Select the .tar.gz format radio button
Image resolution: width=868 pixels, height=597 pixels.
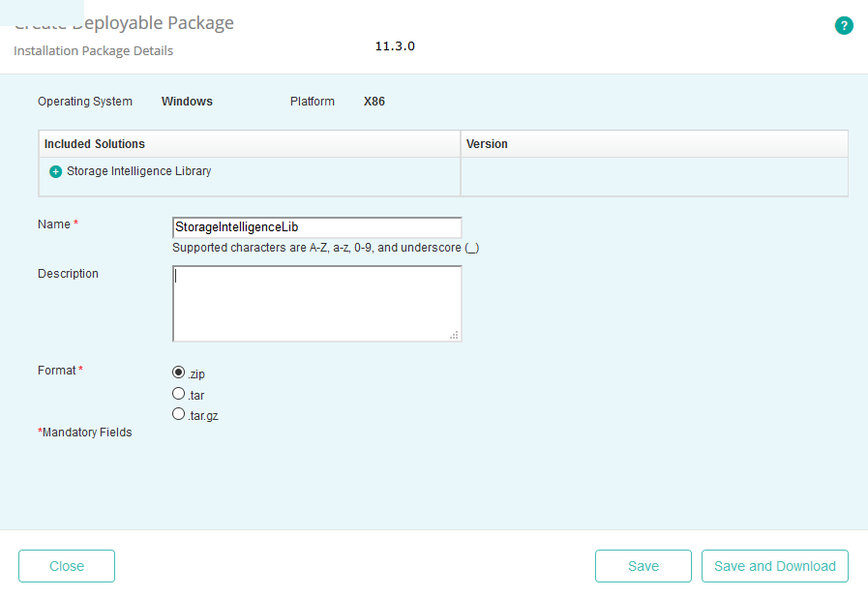click(x=178, y=414)
